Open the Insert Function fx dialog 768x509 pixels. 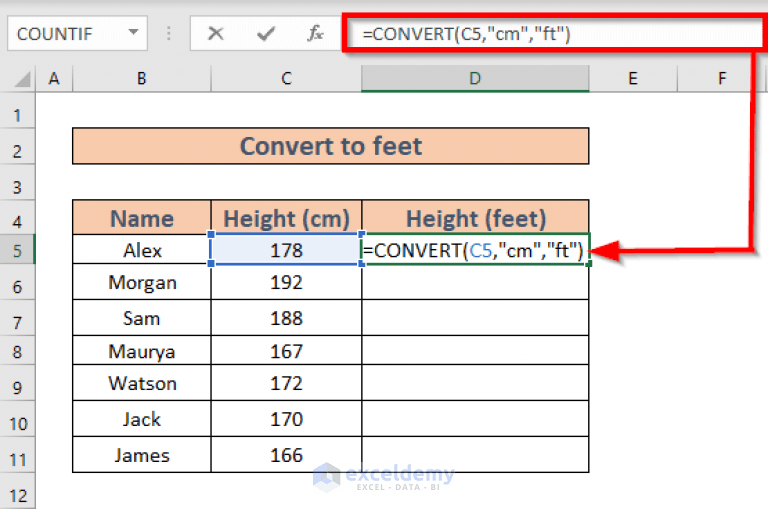tap(315, 33)
